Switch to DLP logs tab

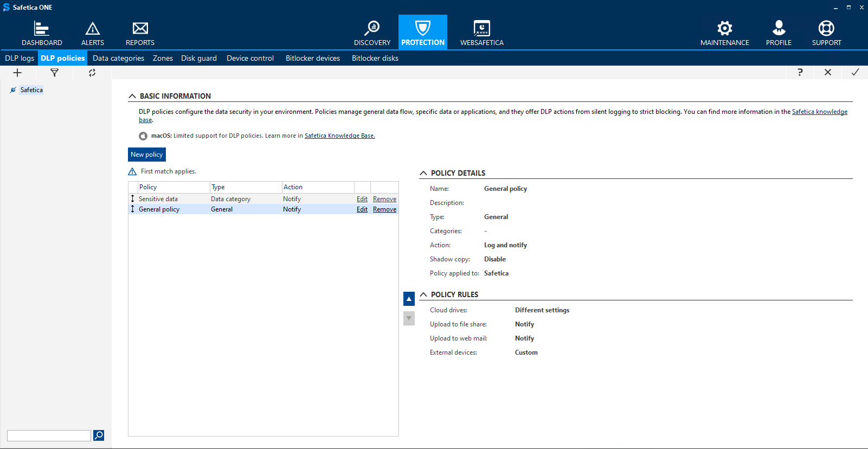pyautogui.click(x=20, y=58)
